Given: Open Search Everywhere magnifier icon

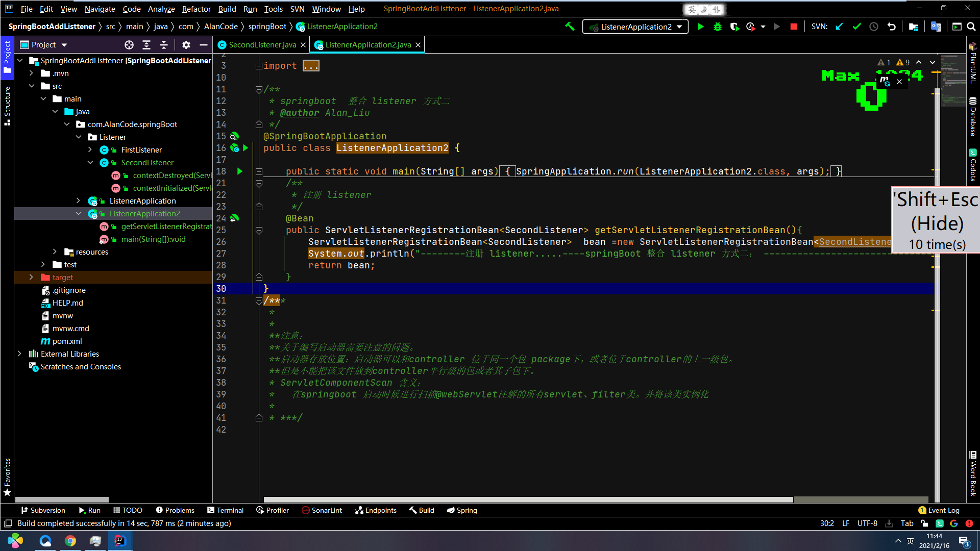Looking at the screenshot, I should click(971, 27).
